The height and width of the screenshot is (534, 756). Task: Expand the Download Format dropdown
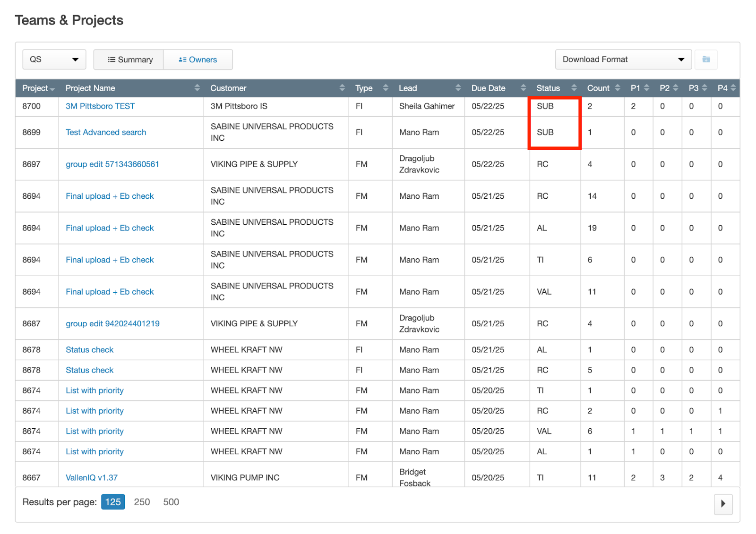(x=623, y=59)
